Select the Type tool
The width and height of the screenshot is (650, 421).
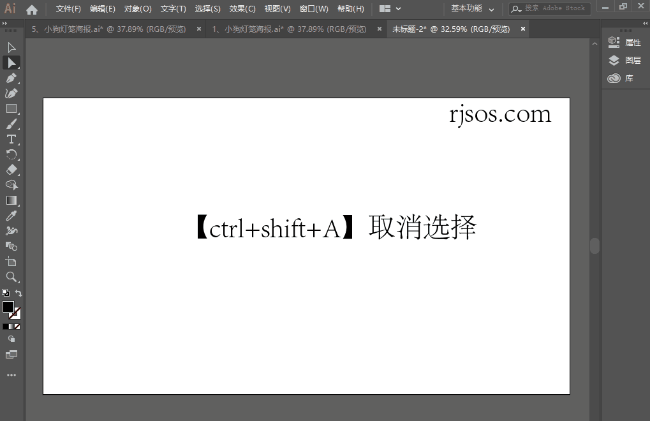11,140
